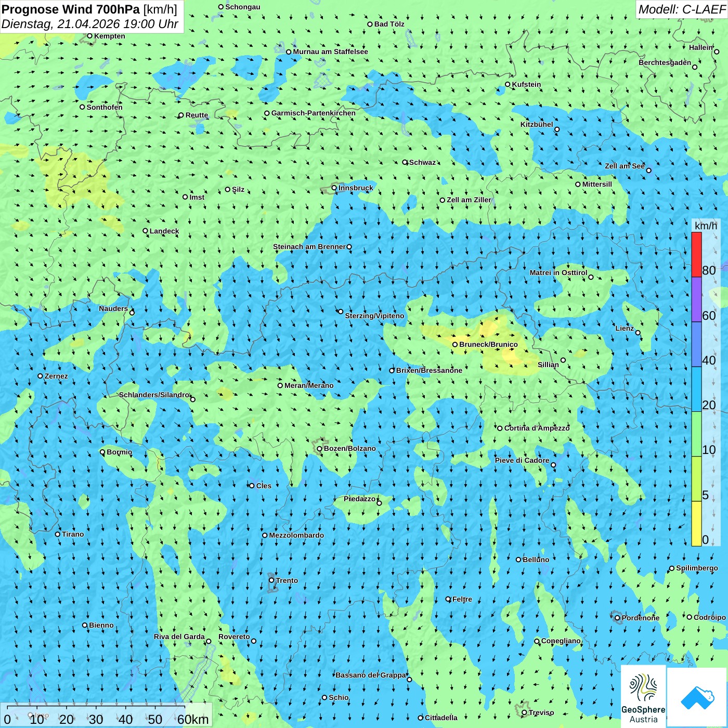The width and height of the screenshot is (728, 728).
Task: Click the Hallein label
Action: (x=701, y=47)
